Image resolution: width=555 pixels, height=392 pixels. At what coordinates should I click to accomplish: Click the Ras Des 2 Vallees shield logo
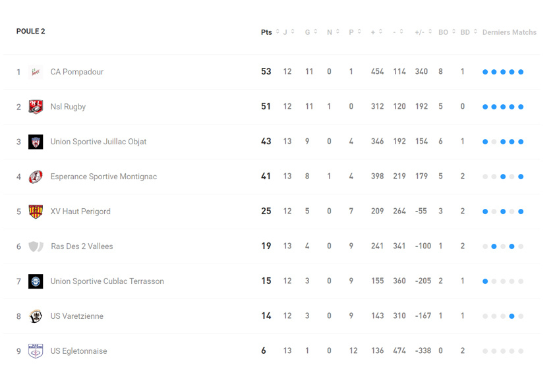tap(36, 246)
